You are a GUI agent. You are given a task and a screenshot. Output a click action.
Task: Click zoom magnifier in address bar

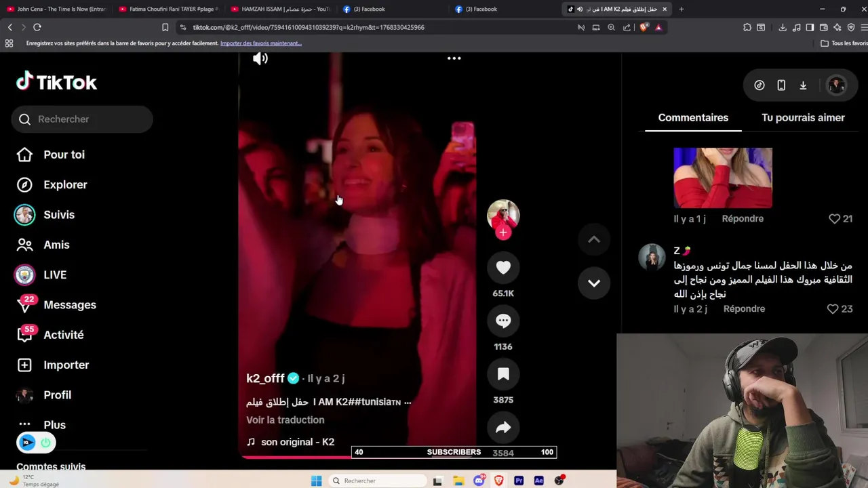(x=611, y=27)
